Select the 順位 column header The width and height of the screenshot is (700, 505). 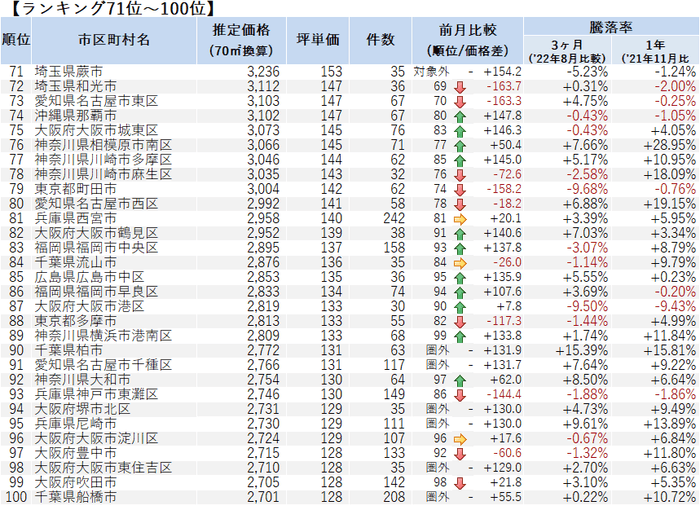[x=16, y=41]
